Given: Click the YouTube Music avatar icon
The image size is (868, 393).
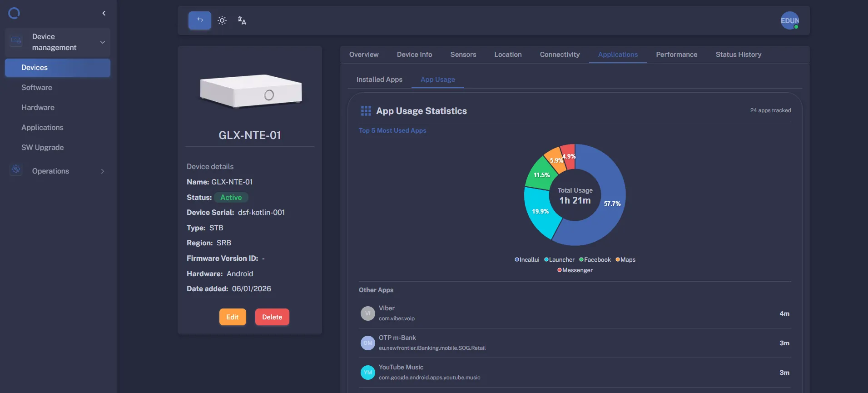Looking at the screenshot, I should click(367, 373).
